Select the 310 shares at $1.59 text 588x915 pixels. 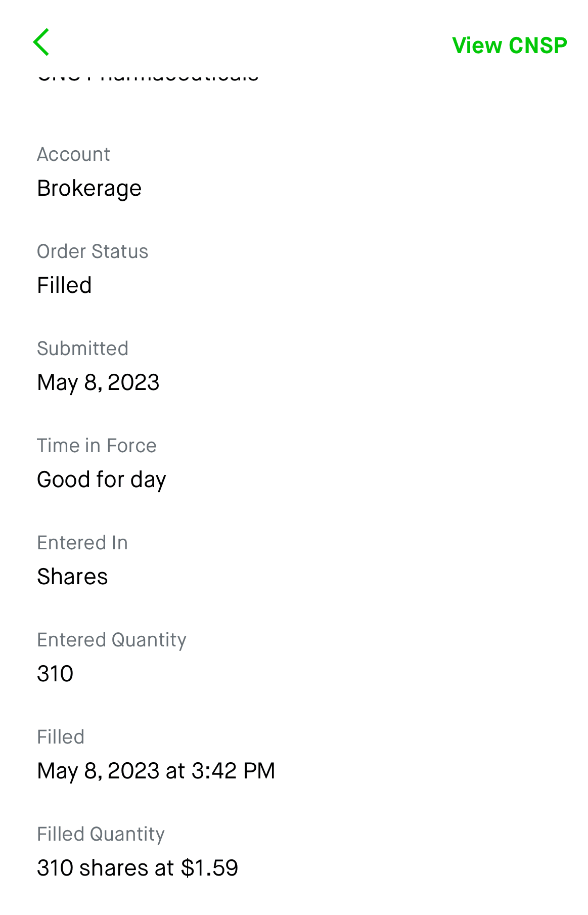point(138,868)
